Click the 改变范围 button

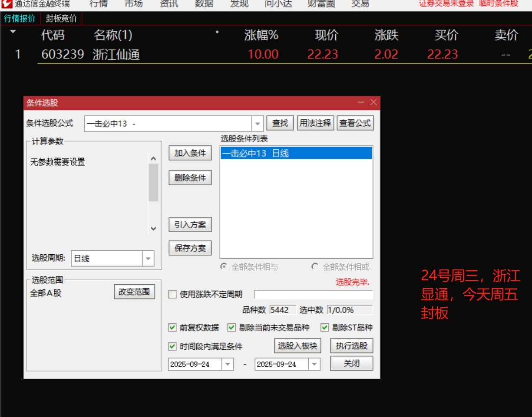(x=134, y=292)
